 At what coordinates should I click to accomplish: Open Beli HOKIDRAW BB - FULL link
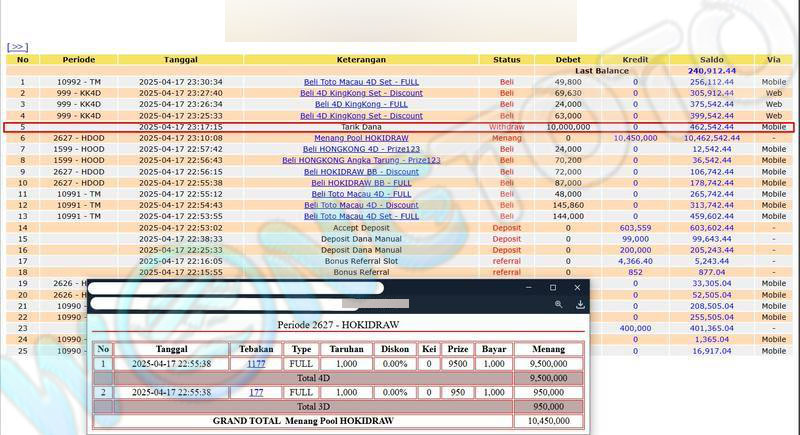pos(361,183)
